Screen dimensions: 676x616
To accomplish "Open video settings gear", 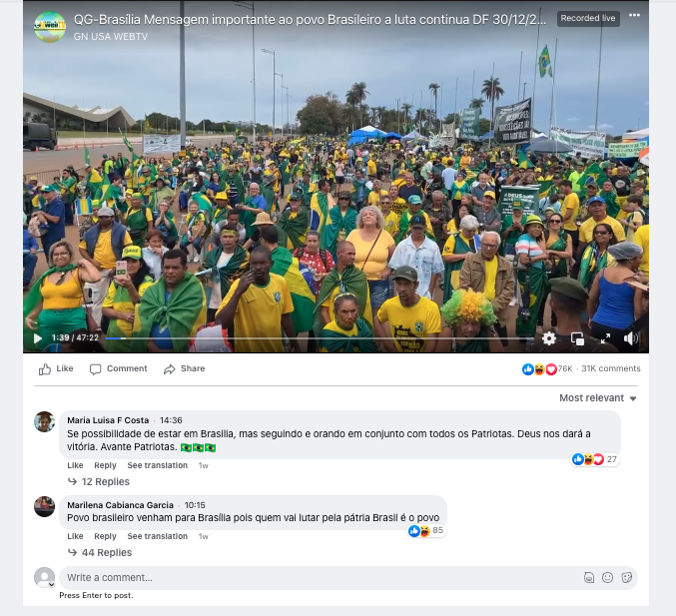I will [549, 338].
